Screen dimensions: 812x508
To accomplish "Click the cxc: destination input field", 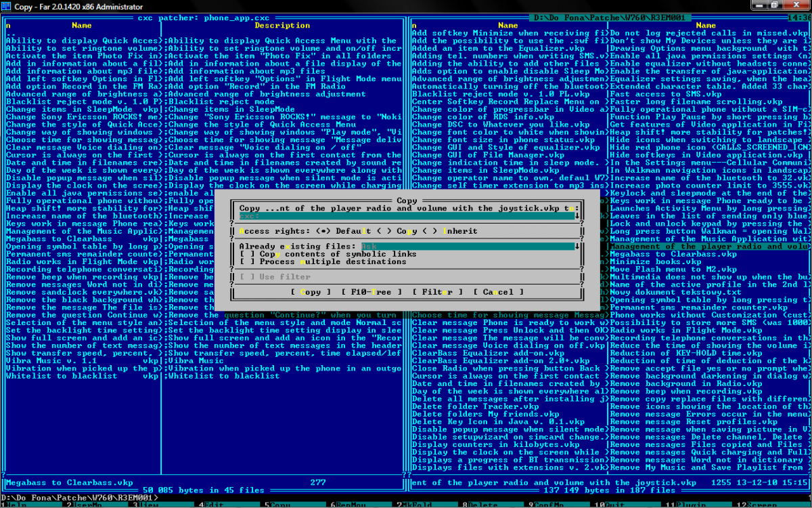I will (407, 215).
